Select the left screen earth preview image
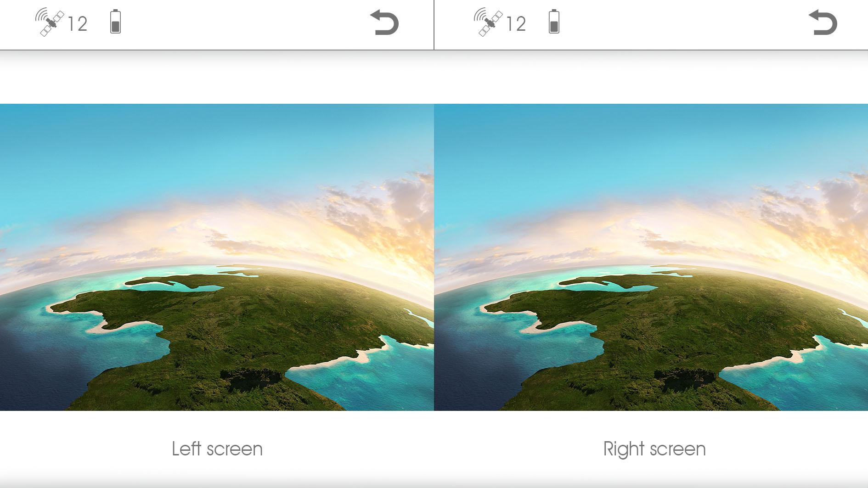 pos(217,257)
